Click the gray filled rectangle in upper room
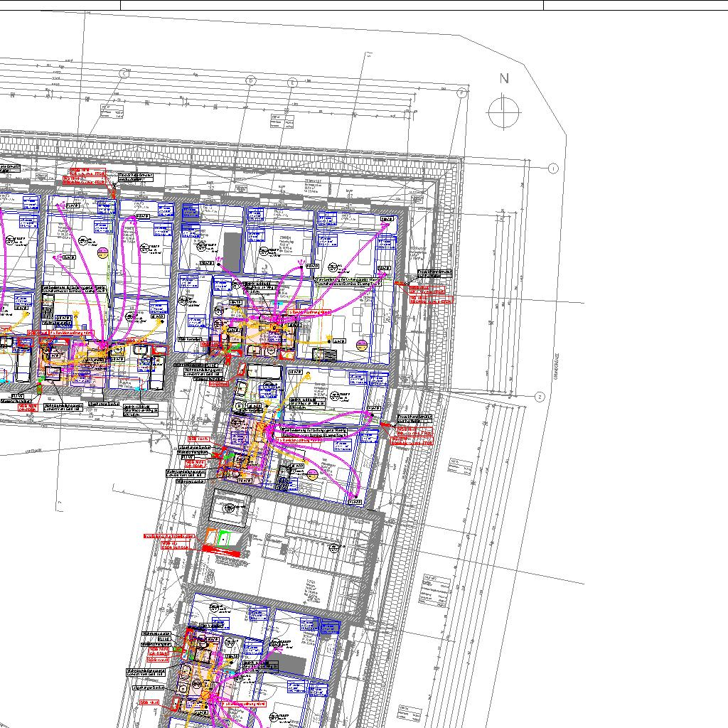728x728 pixels. tap(232, 252)
